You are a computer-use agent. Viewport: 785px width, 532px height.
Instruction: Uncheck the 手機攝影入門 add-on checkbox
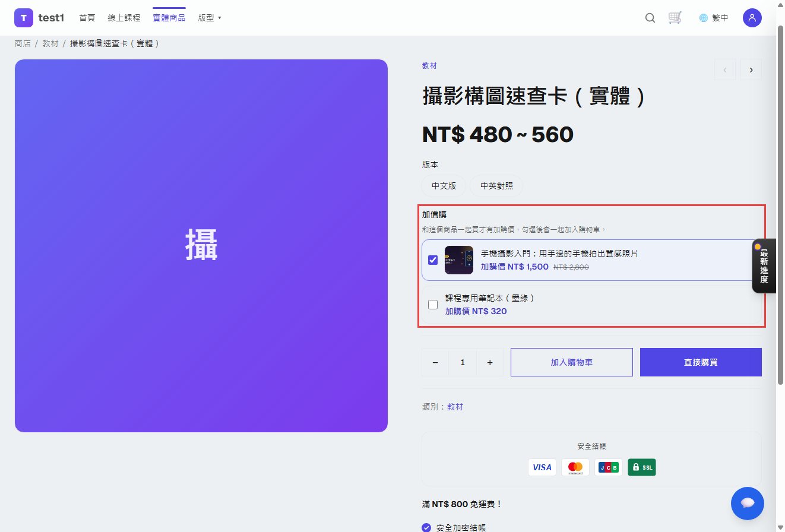click(433, 260)
